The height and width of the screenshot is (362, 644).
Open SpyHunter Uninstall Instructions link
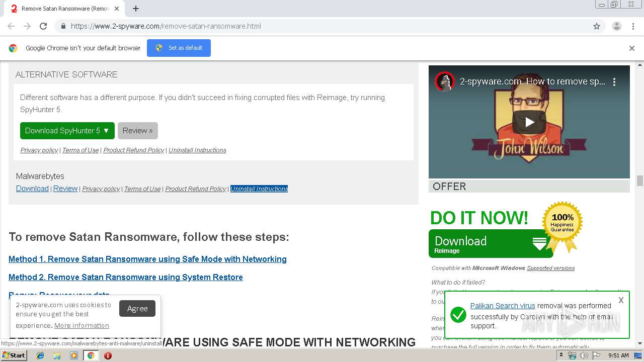coord(197,150)
